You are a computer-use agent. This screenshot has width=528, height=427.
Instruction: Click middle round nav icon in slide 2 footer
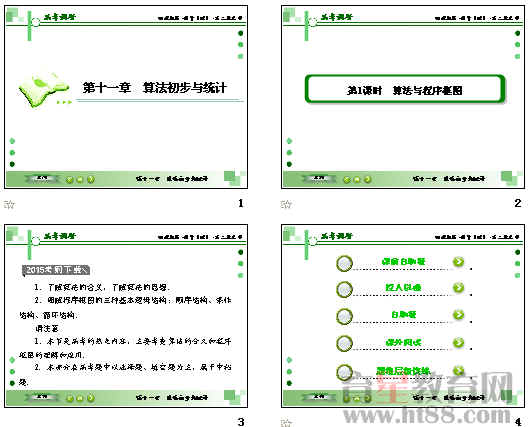(357, 180)
